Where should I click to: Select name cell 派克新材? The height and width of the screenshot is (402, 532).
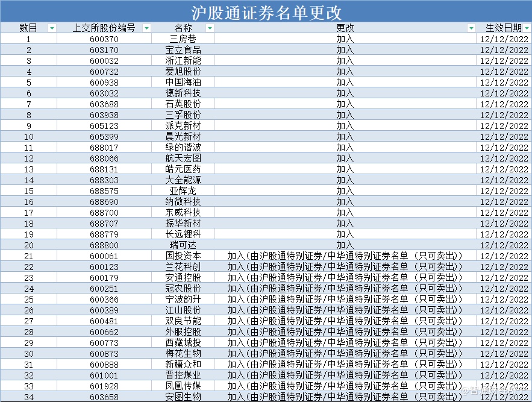tap(183, 125)
